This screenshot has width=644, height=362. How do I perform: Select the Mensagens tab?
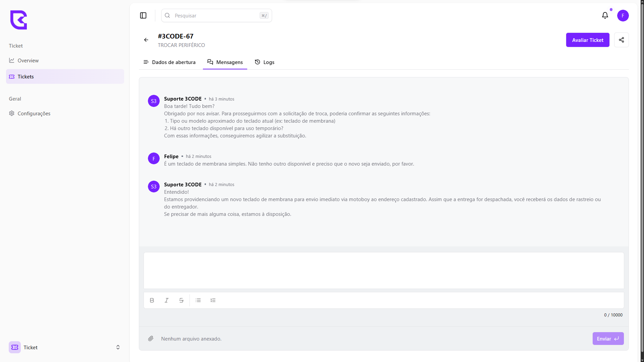(x=225, y=62)
